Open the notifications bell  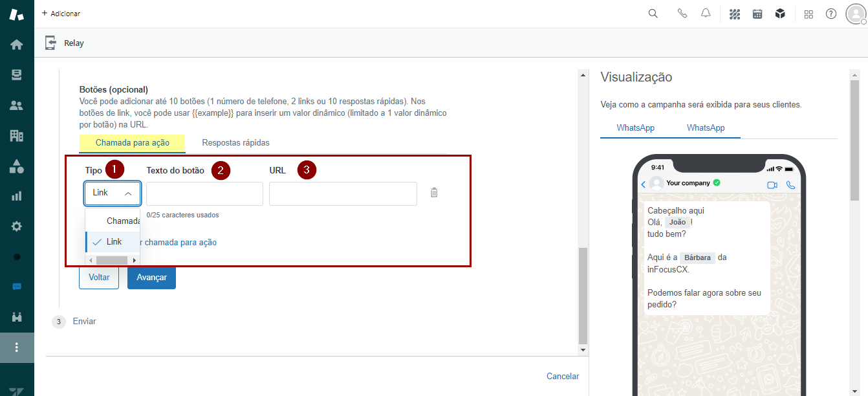click(706, 14)
